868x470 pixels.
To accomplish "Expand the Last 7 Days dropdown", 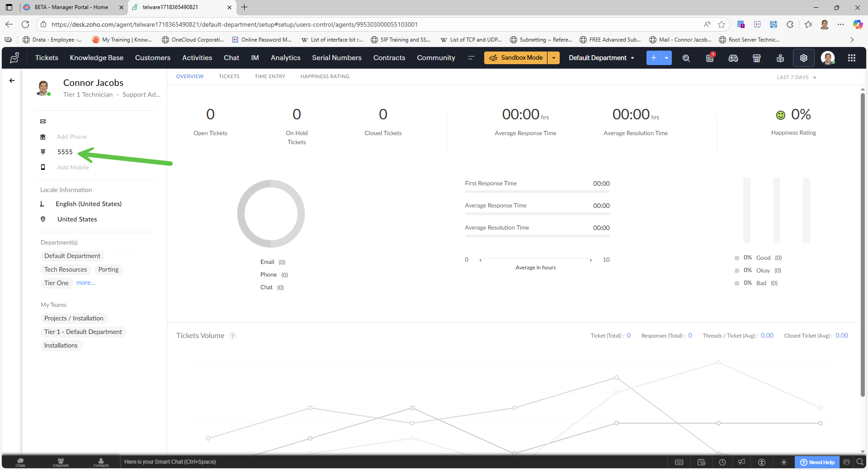I will click(x=796, y=77).
